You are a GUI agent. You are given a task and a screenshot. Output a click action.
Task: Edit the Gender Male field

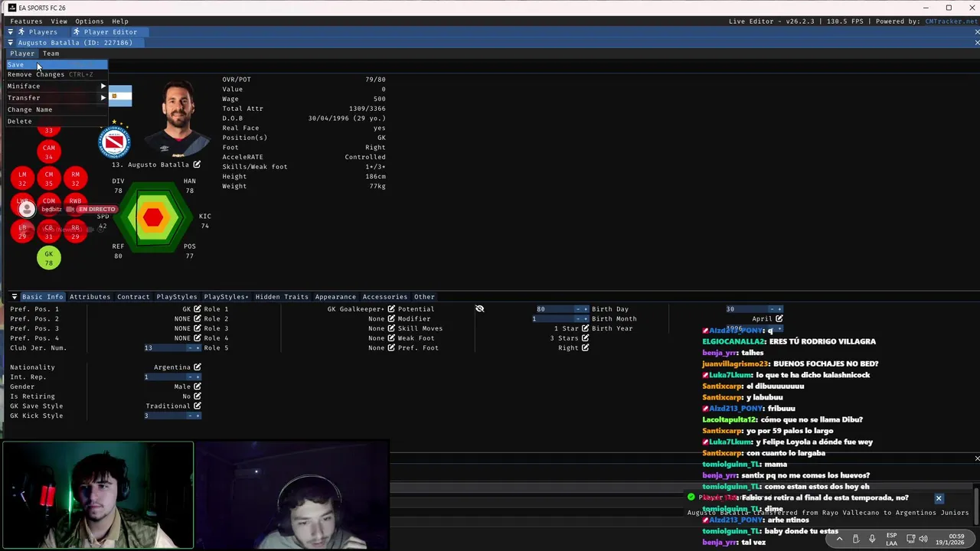tap(197, 386)
